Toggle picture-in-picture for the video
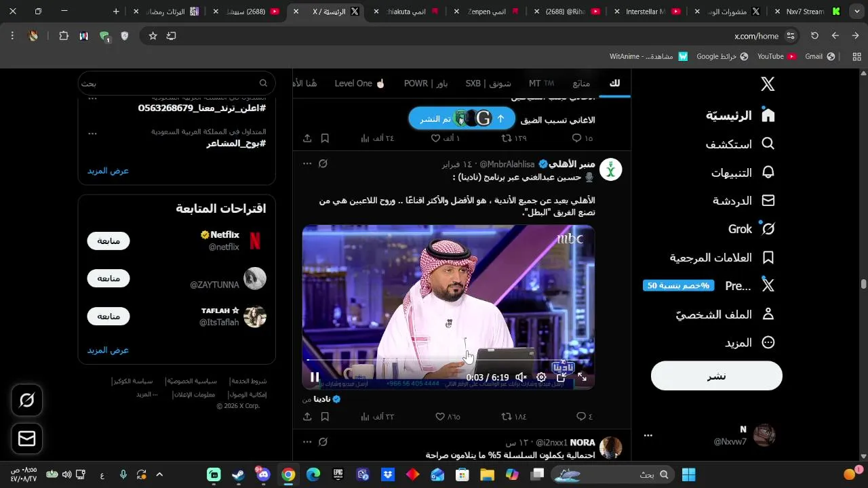 point(561,377)
